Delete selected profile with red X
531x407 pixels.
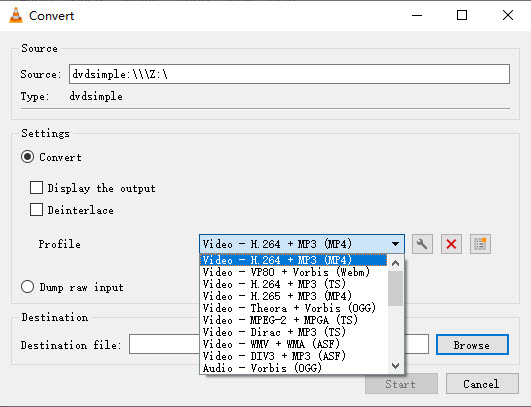[451, 244]
